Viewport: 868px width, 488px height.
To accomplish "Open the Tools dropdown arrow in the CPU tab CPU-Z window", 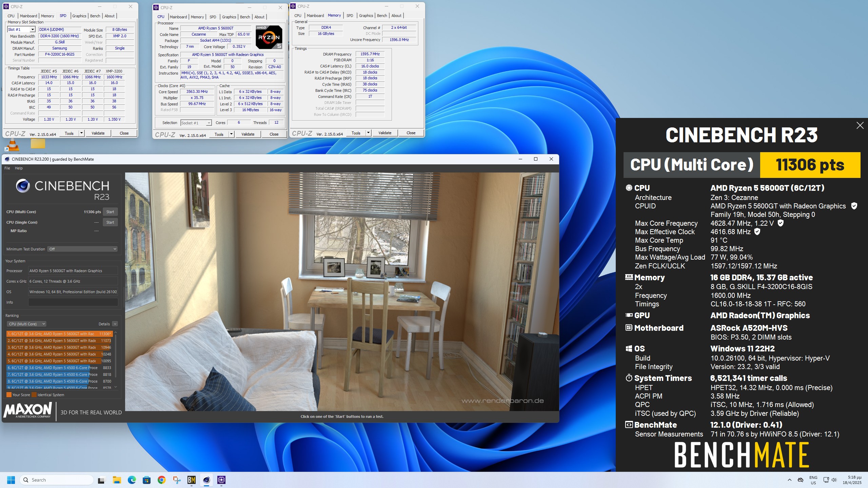I will tap(231, 134).
